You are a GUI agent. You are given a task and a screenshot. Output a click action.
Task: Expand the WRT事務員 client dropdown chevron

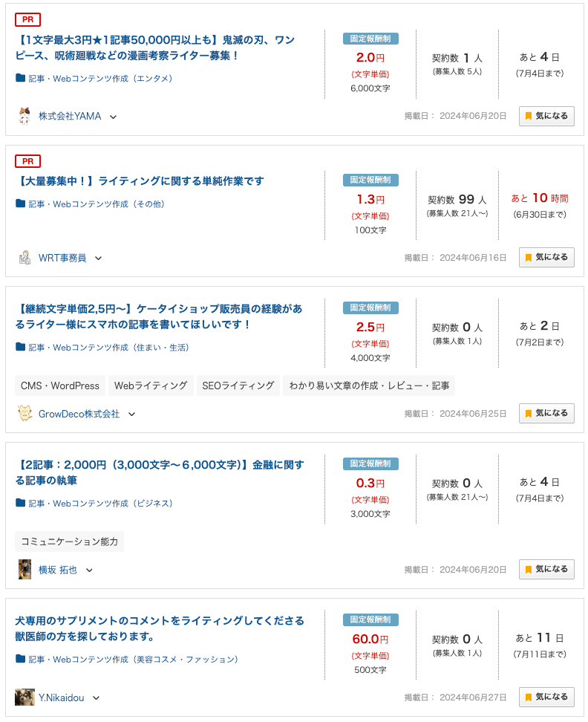pos(98,258)
